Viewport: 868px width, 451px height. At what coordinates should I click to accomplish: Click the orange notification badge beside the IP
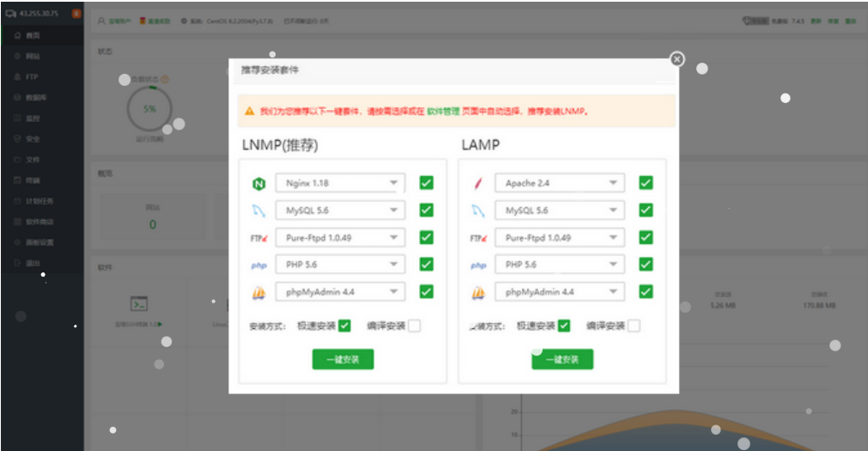coord(76,13)
